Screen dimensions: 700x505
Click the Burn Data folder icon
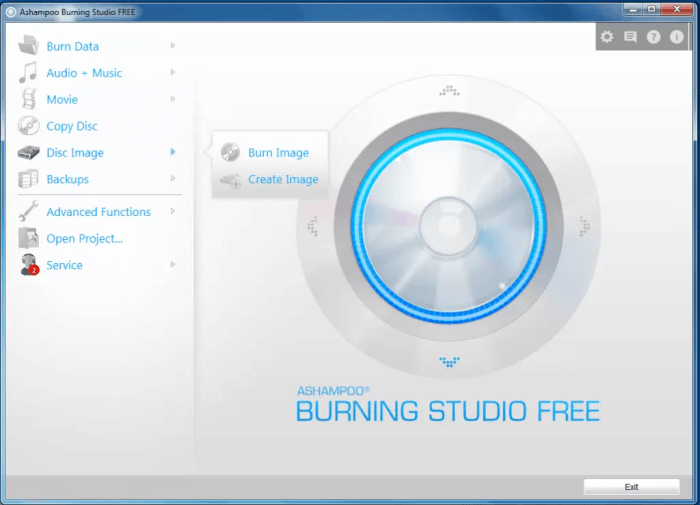[x=28, y=46]
